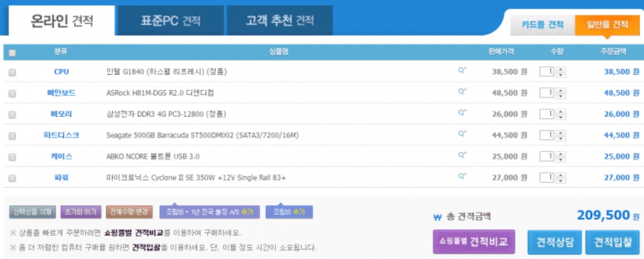Viewport: 644px width, 259px height.
Task: Open detail magnifier for 삼성전자 DDR3 4G row
Action: click(x=462, y=112)
